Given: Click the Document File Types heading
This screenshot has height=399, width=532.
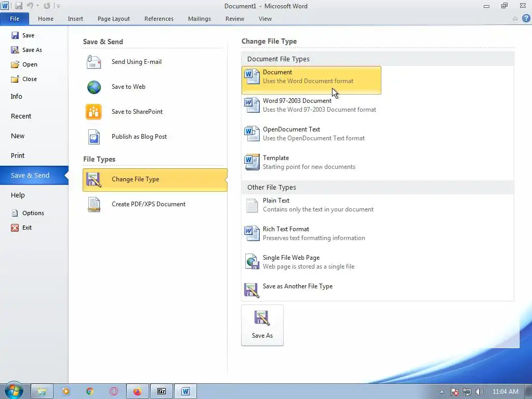Looking at the screenshot, I should pos(278,59).
